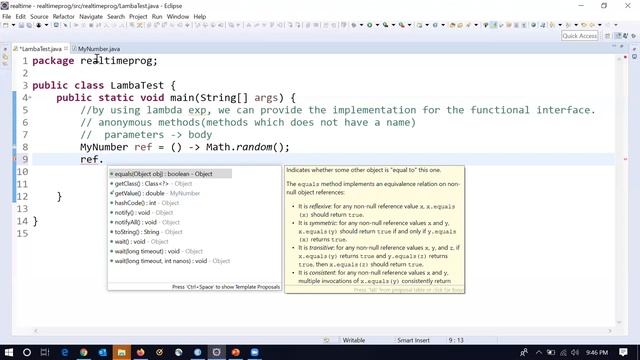Click the New Java Package icon
Image resolution: width=640 pixels, height=360 pixels.
coord(419,25)
